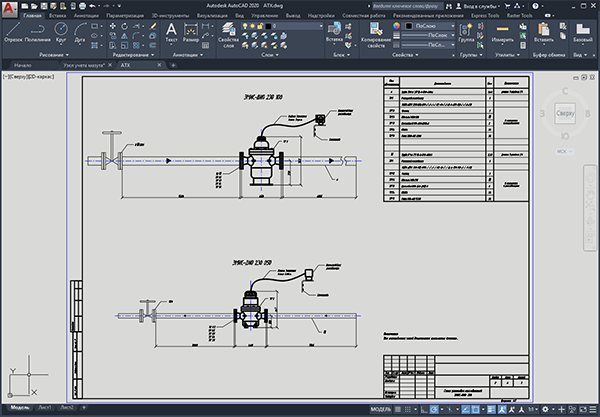
Task: Open the Текст annotation tool
Action: [171, 32]
